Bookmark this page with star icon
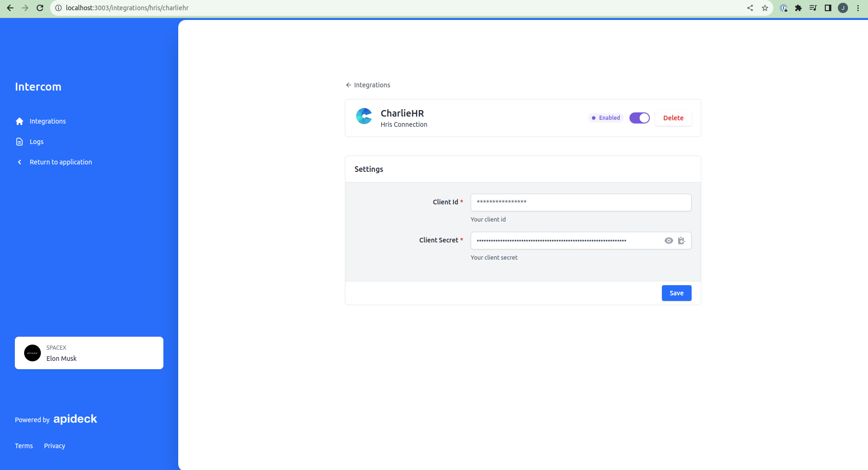The image size is (868, 470). [765, 8]
